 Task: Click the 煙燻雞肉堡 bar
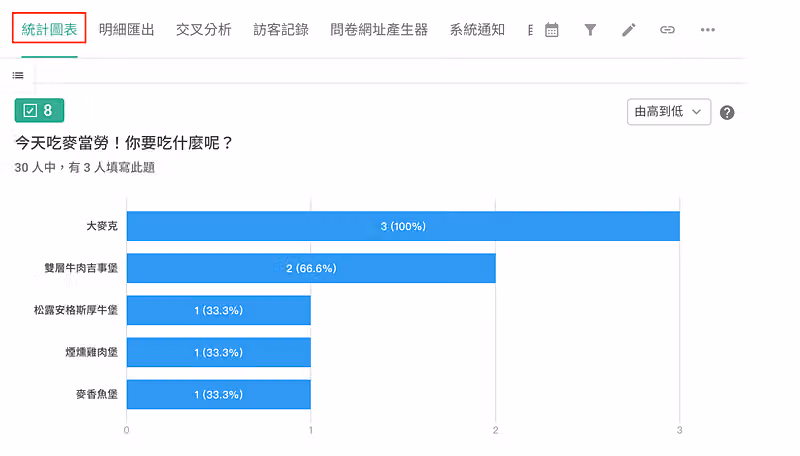point(219,352)
